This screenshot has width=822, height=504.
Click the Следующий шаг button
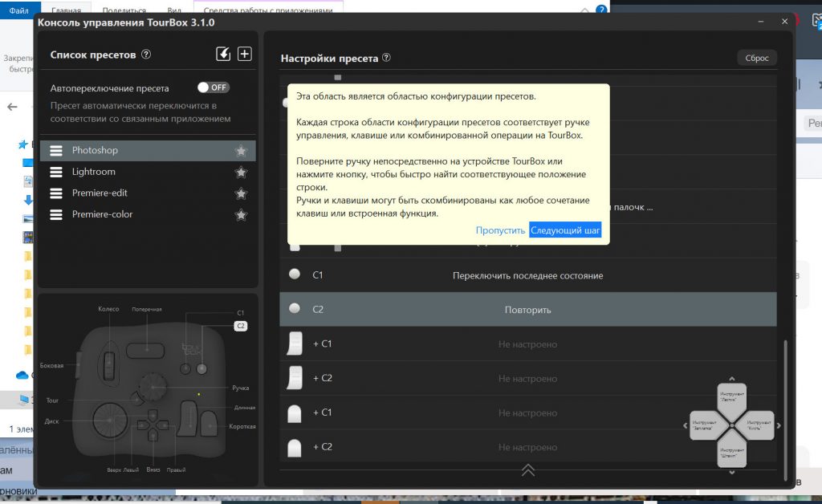[565, 230]
